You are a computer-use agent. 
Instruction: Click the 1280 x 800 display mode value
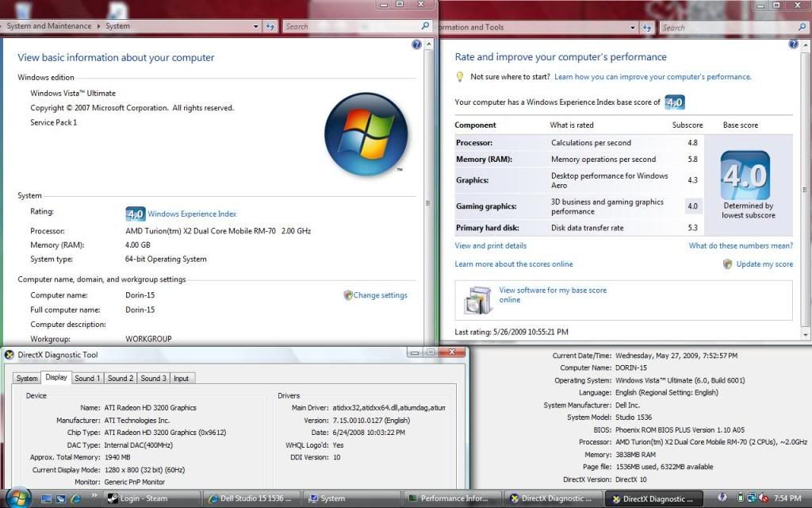click(144, 470)
